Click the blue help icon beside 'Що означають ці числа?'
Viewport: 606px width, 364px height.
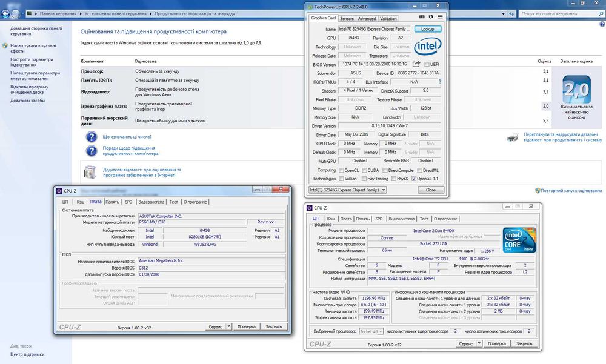coord(92,137)
